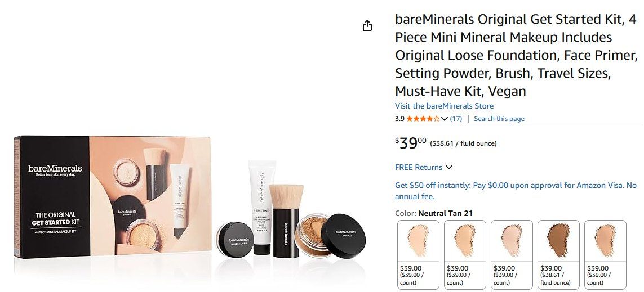Click the Search this page link
The height and width of the screenshot is (292, 644).
click(499, 119)
